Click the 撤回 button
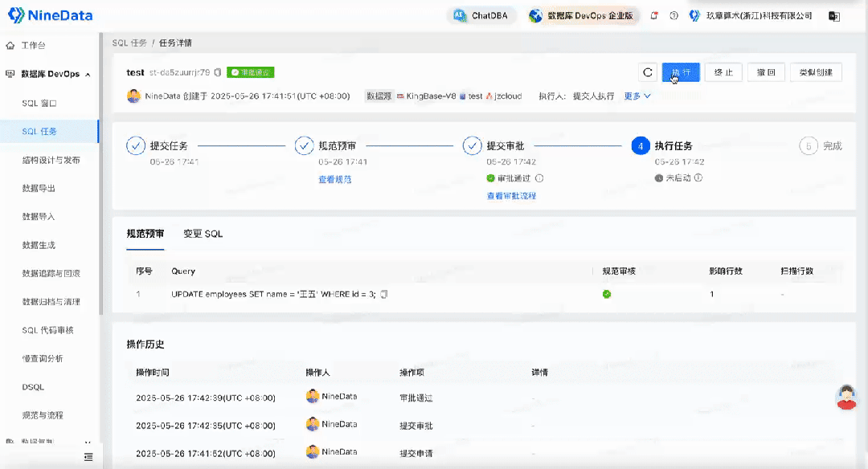This screenshot has width=868, height=469. (766, 72)
